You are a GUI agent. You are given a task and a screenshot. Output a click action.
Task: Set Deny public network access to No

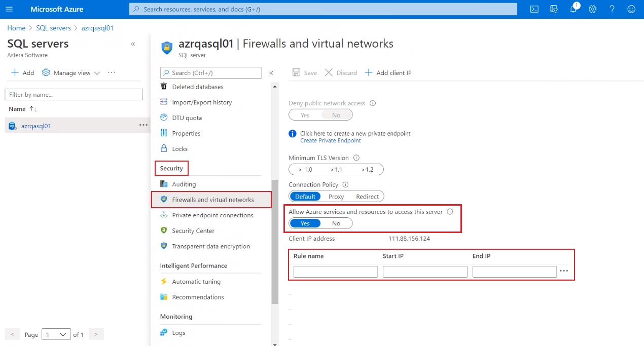tap(336, 115)
